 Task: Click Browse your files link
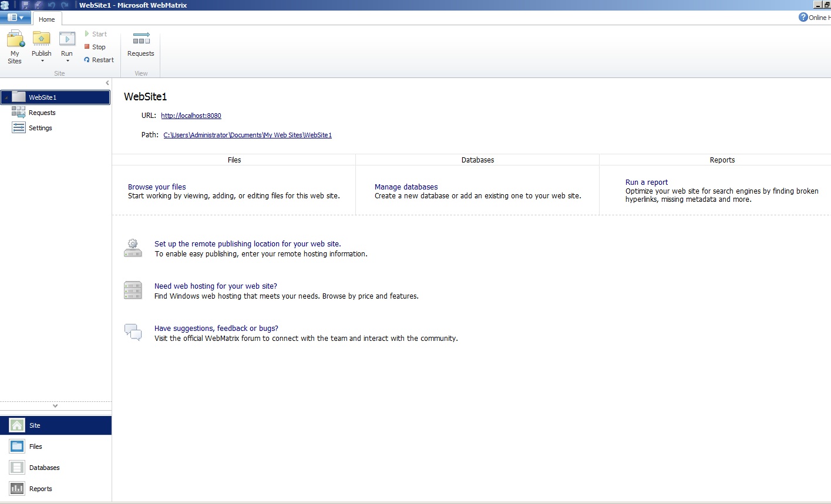(157, 187)
